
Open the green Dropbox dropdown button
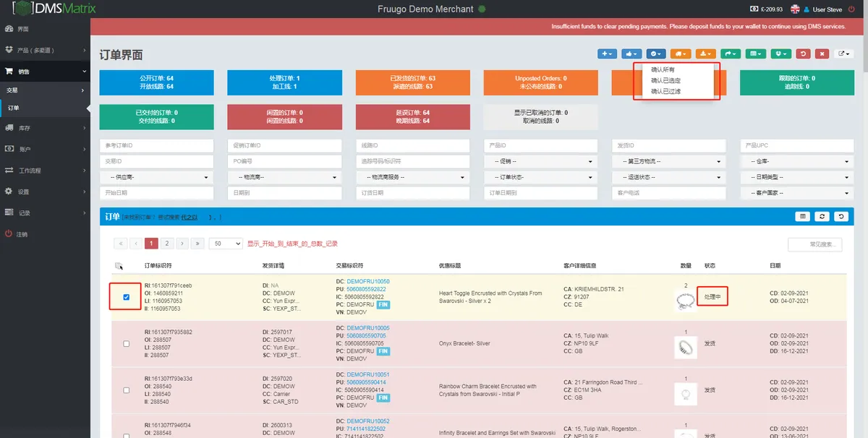[x=780, y=53]
